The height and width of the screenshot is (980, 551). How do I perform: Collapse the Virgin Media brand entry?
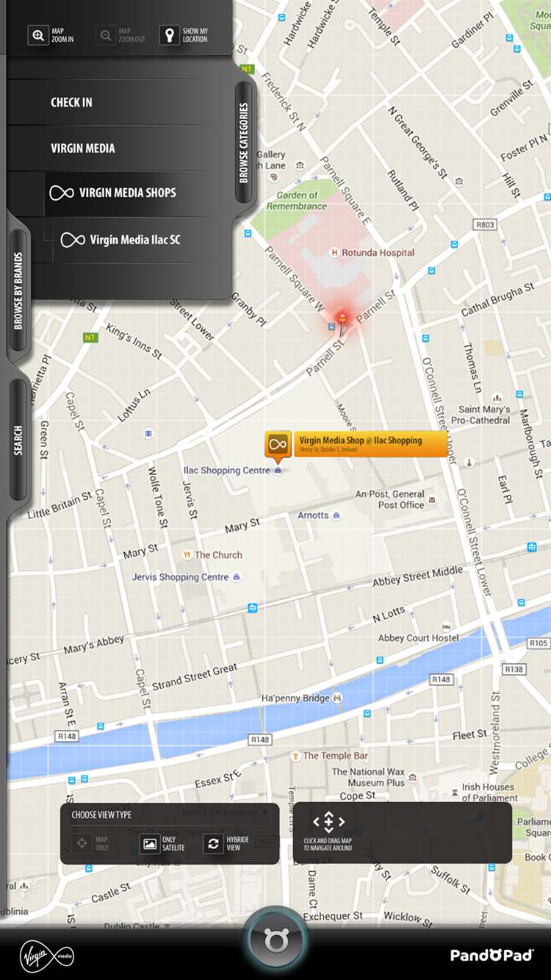click(83, 149)
